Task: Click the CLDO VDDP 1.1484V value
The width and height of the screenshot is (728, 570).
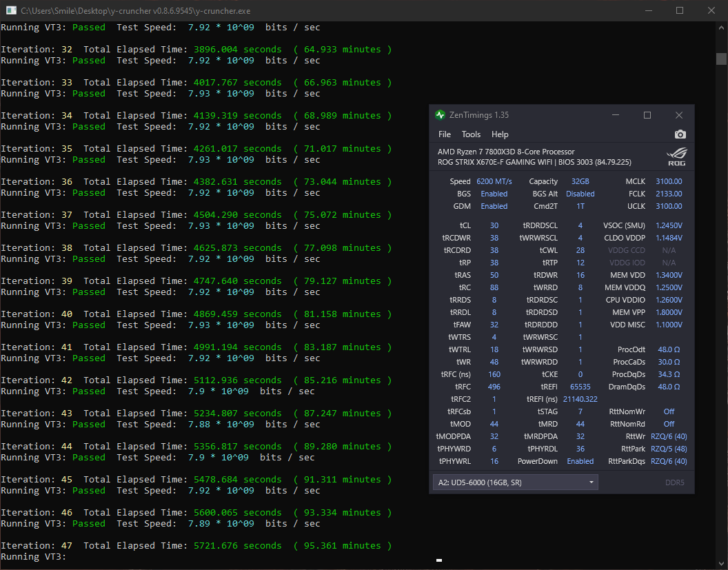Action: point(669,238)
